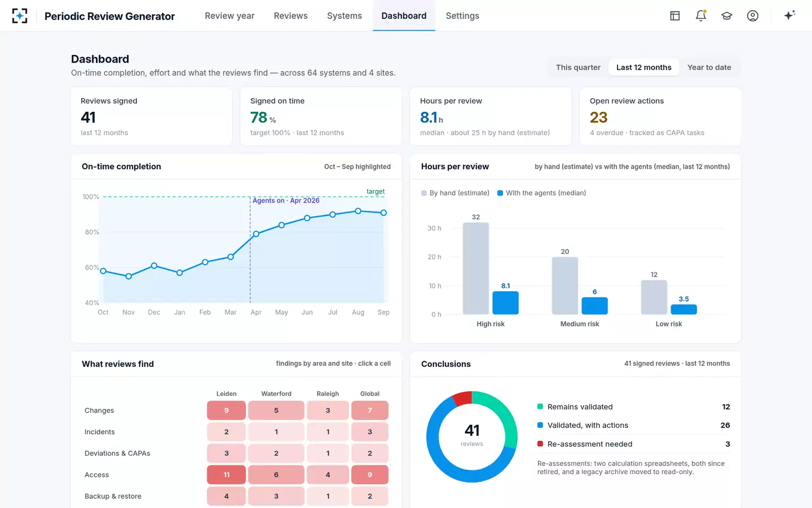Click the Remains validated green legend swatch
This screenshot has height=508, width=812.
point(540,406)
